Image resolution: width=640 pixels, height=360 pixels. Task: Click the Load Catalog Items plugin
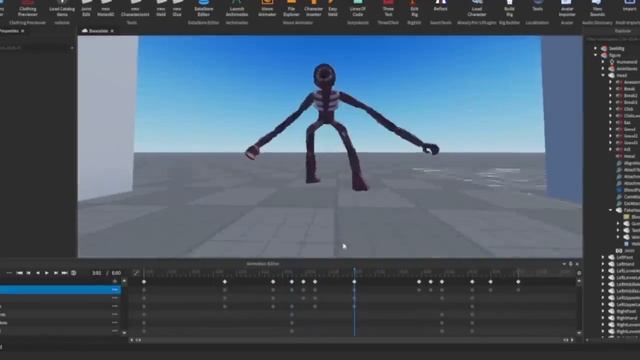(62, 9)
